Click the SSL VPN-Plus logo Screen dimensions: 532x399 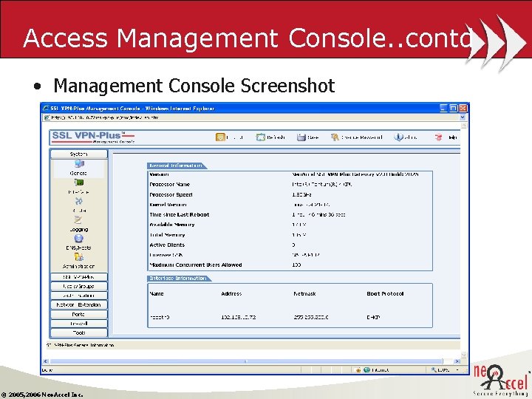tap(93, 137)
